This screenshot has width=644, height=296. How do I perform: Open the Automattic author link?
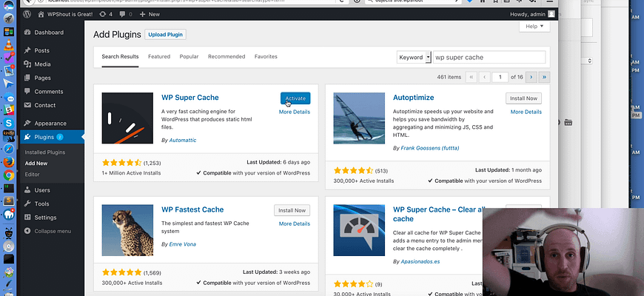tap(183, 141)
